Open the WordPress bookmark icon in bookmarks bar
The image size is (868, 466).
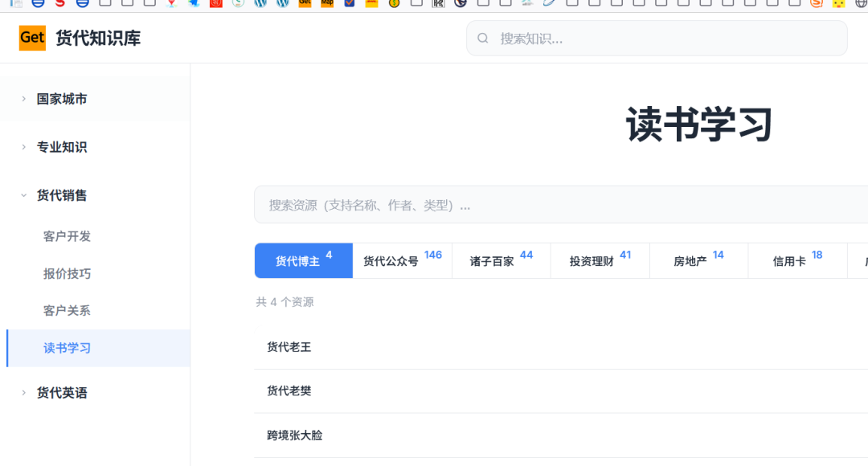click(x=261, y=5)
